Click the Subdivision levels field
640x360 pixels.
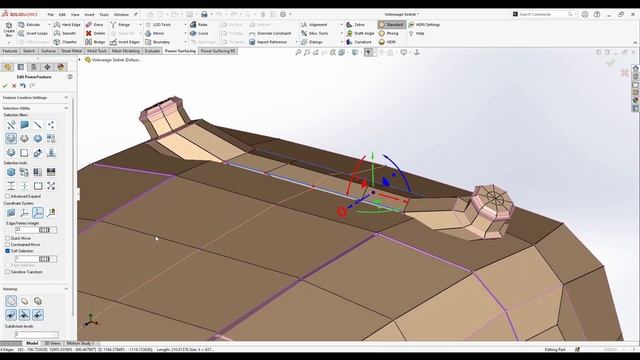pyautogui.click(x=37, y=335)
